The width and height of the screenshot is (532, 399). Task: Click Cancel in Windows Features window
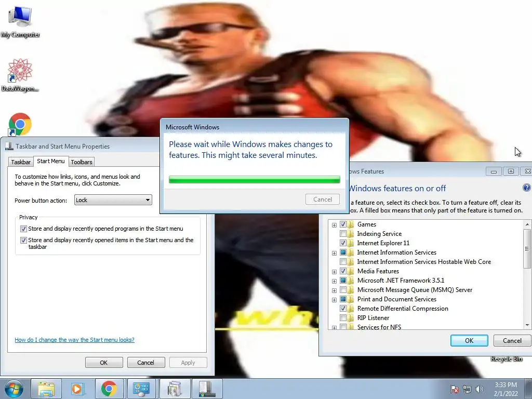pyautogui.click(x=512, y=341)
